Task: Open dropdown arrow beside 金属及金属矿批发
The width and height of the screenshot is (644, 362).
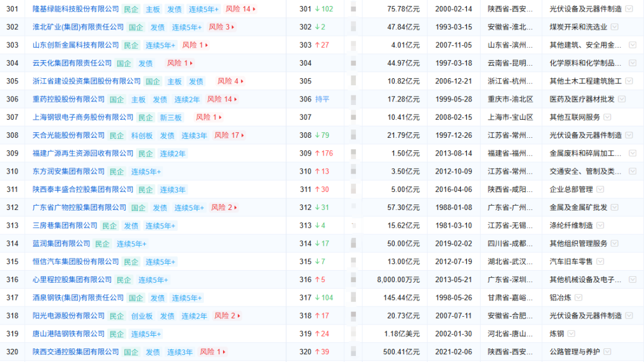Action: click(614, 208)
